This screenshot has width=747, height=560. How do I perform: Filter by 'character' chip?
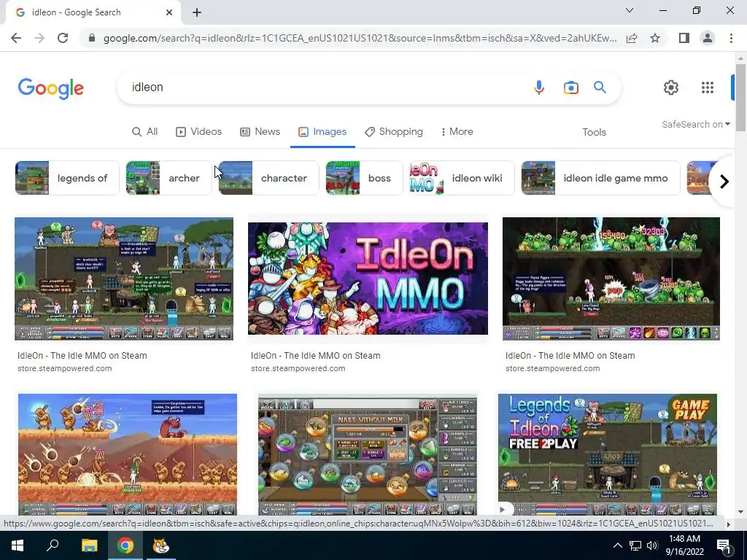pos(268,178)
